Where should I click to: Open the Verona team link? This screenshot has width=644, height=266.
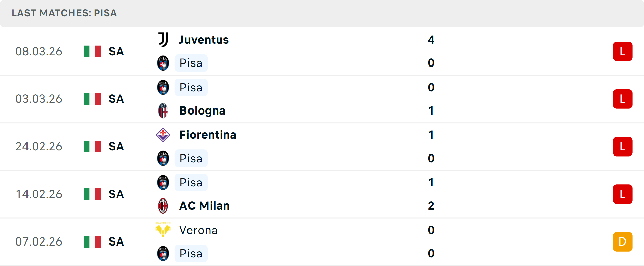pos(199,230)
